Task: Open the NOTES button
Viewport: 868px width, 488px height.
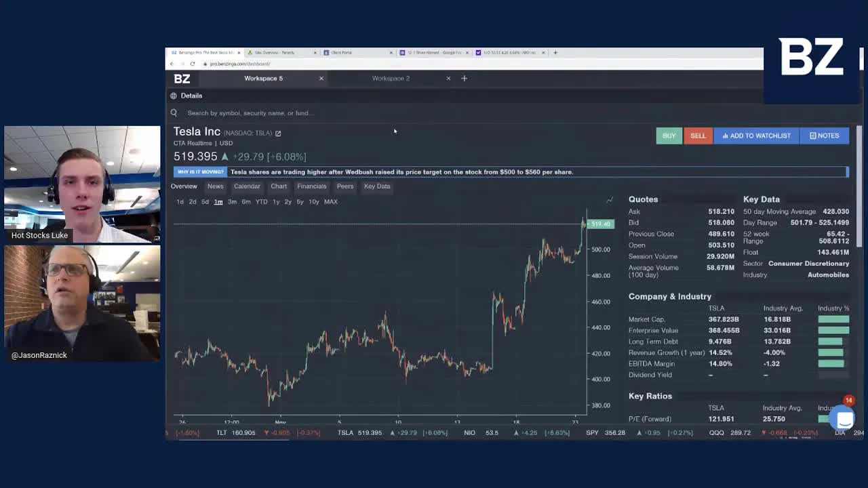Action: point(825,136)
